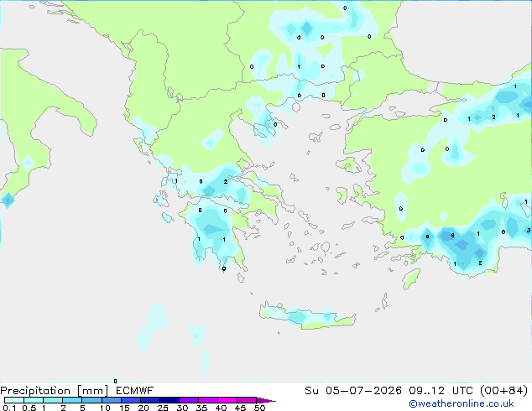Viewport: 532px width, 411px height.
Task: Click the 20 mm dark blue legend swatch
Action: pyautogui.click(x=150, y=400)
